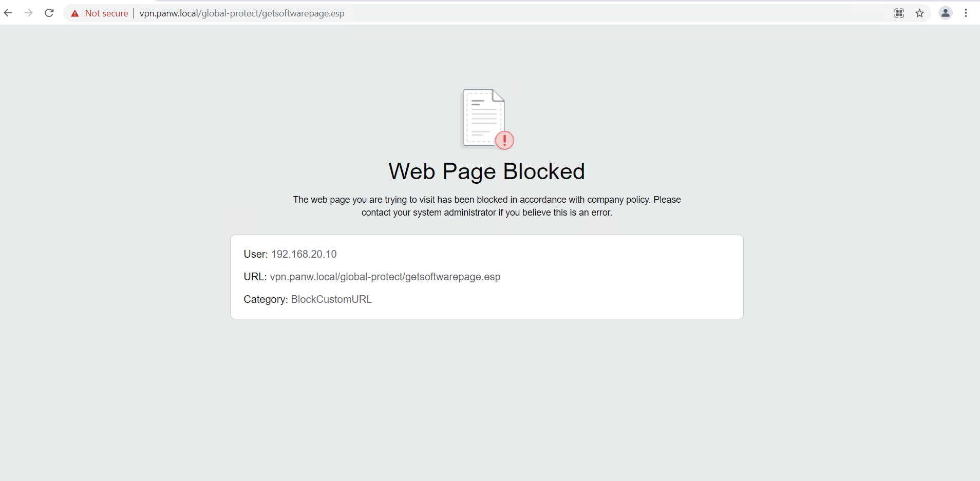
Task: Expand site information from the padlock area
Action: pyautogui.click(x=75, y=13)
